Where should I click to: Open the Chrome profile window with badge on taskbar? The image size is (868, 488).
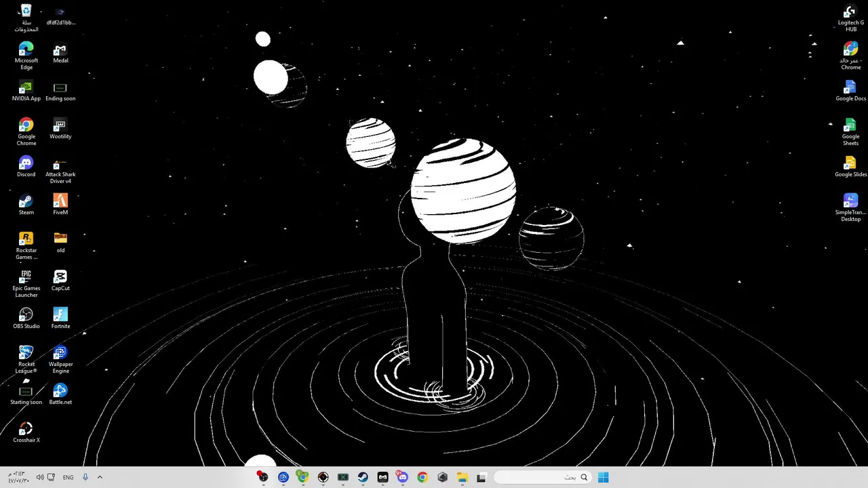tap(302, 477)
